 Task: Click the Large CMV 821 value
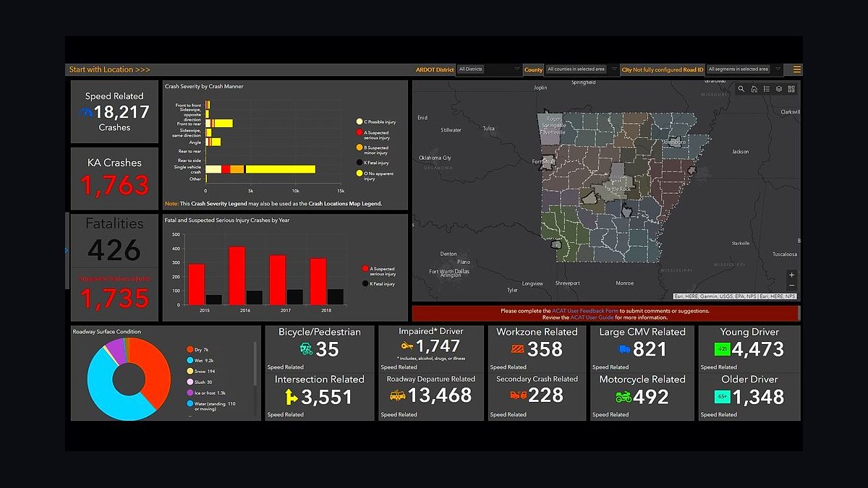[x=650, y=349]
